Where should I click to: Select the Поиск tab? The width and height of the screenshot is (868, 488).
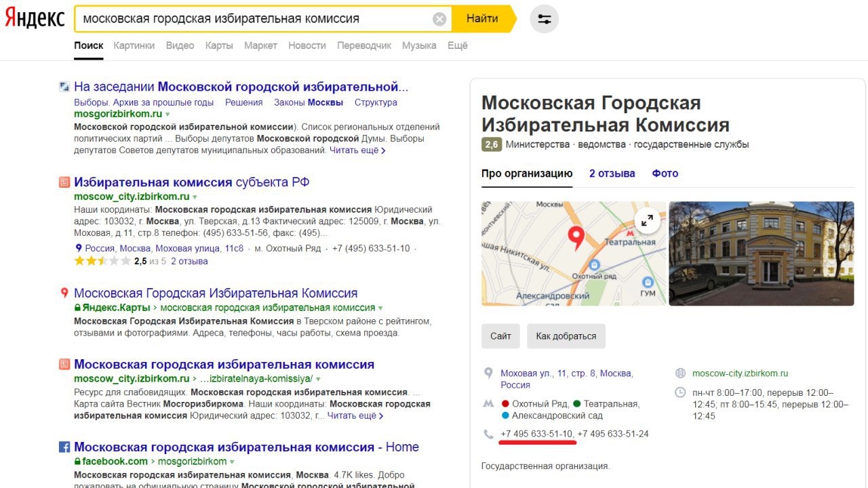click(x=89, y=45)
